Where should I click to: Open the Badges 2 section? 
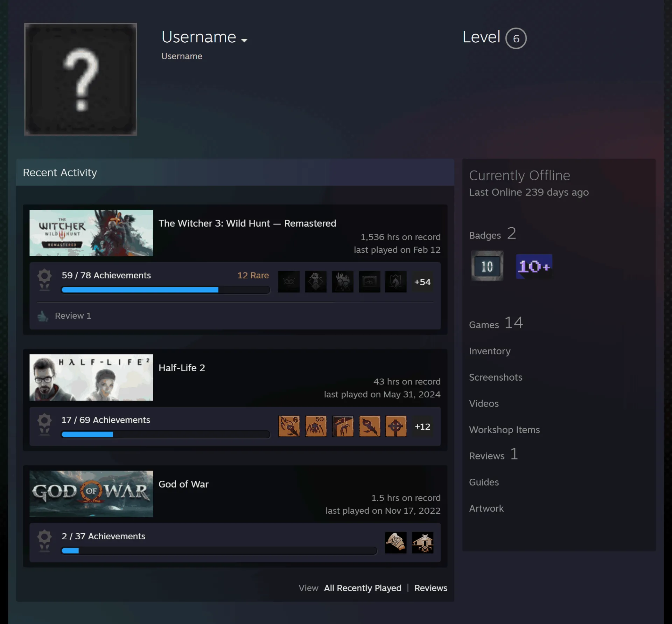pyautogui.click(x=492, y=234)
